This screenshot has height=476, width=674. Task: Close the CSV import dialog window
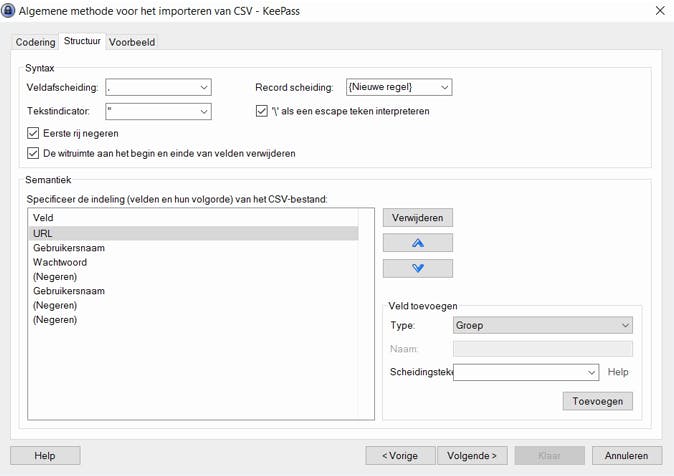point(658,11)
